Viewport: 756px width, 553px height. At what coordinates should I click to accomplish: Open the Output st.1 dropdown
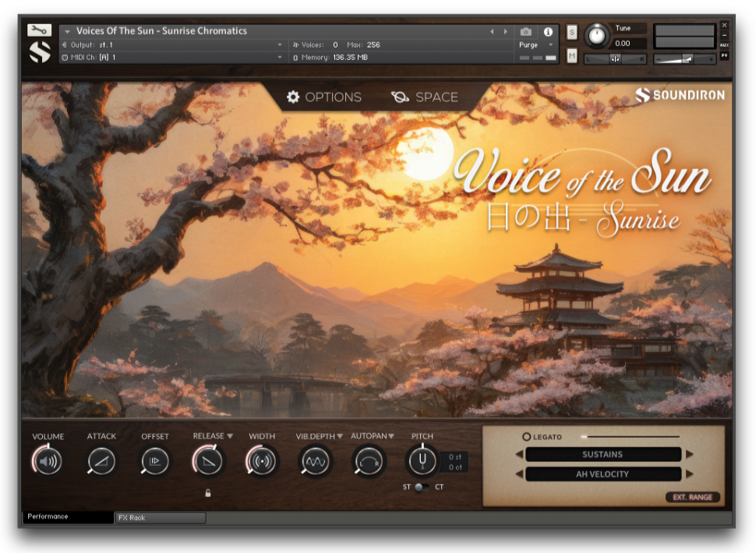pyautogui.click(x=279, y=44)
